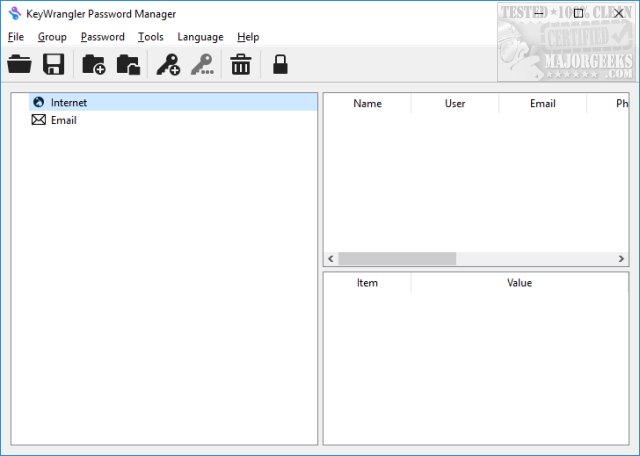Sort by the Name column header
Viewport: 640px width, 456px height.
click(367, 103)
